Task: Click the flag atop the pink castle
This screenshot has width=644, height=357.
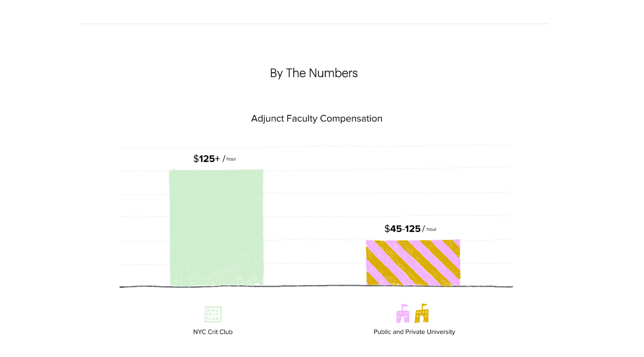Action: (x=405, y=306)
